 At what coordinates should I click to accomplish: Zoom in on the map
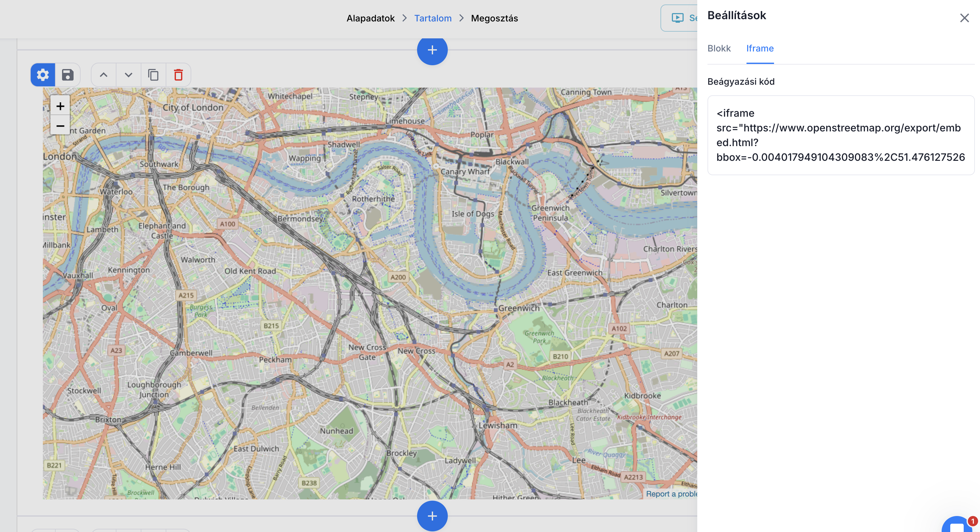60,106
